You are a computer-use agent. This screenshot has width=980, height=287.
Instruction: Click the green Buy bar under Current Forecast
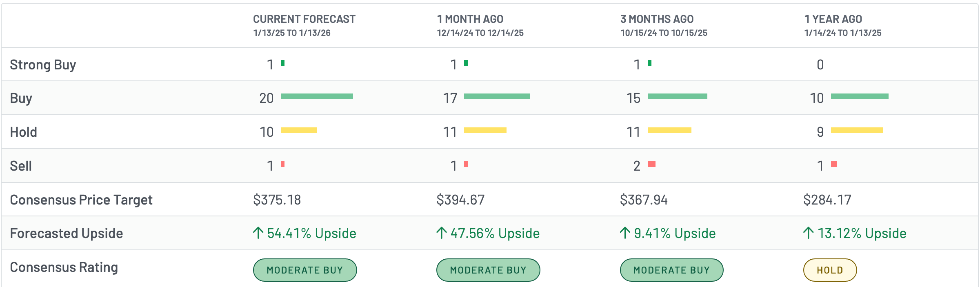pos(317,96)
